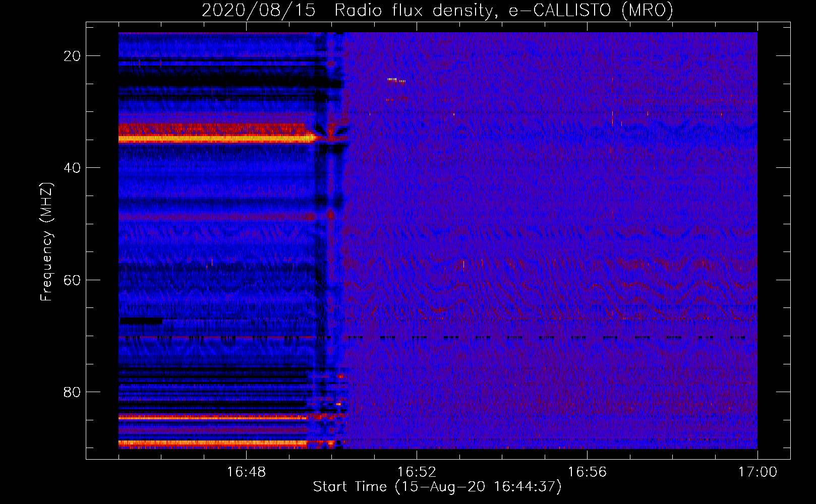Image resolution: width=816 pixels, height=504 pixels.
Task: Select the 60 MHz frequency tick label
Action: coord(73,280)
